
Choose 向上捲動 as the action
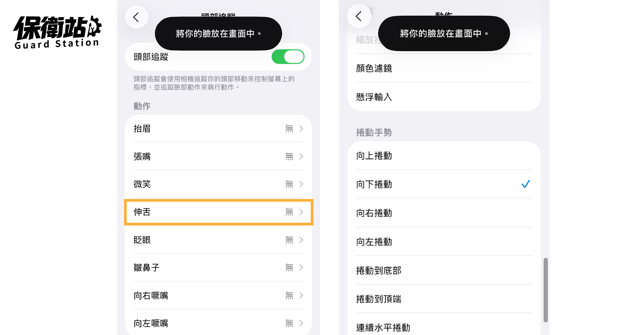click(x=444, y=156)
